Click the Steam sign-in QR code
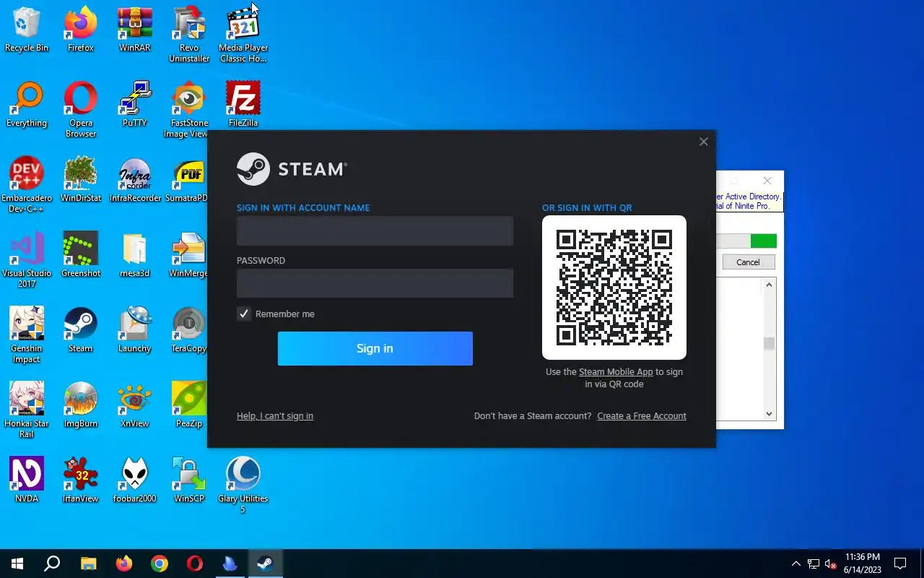The width and height of the screenshot is (924, 578). (614, 288)
